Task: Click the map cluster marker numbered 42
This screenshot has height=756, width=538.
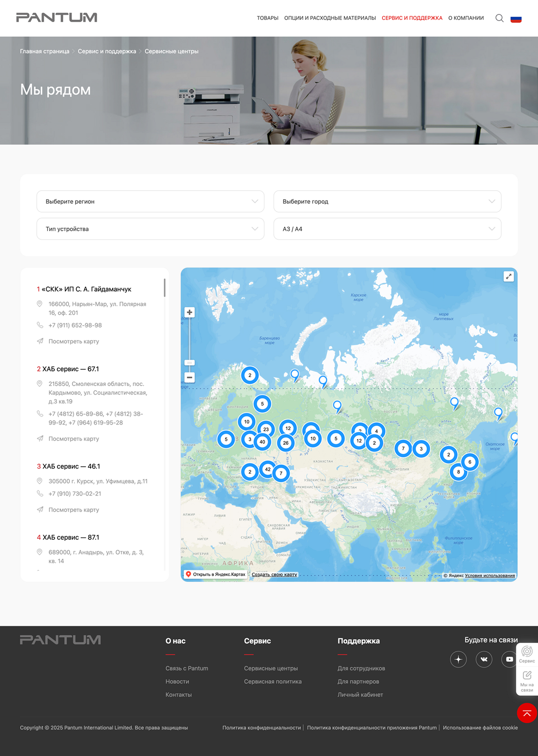Action: (268, 469)
